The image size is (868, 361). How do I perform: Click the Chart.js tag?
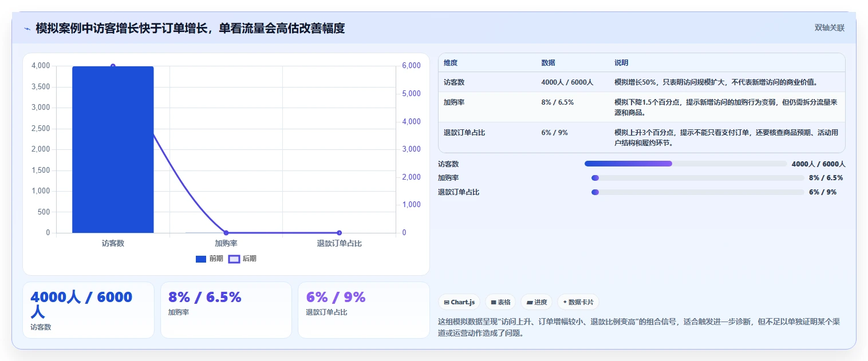tap(459, 302)
